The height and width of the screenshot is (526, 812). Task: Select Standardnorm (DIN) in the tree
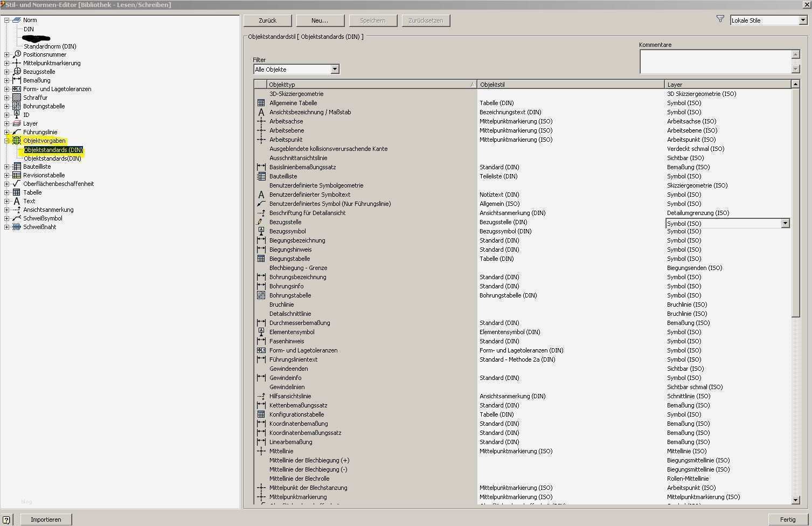(50, 46)
